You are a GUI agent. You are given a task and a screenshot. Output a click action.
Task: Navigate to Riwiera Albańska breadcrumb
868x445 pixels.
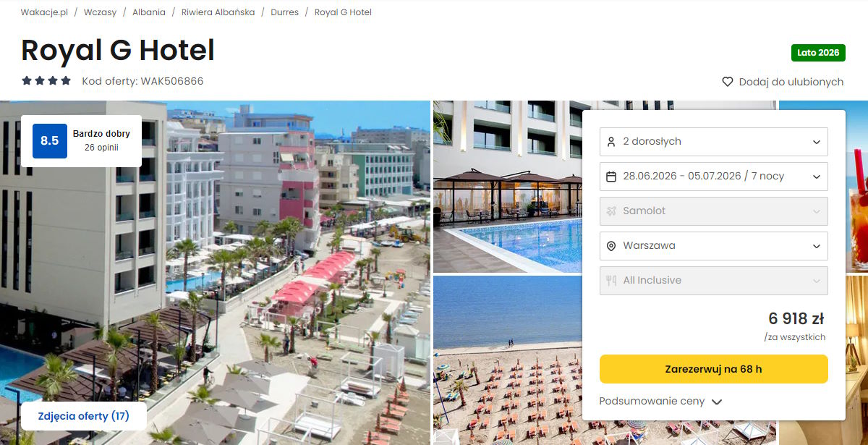click(x=218, y=12)
